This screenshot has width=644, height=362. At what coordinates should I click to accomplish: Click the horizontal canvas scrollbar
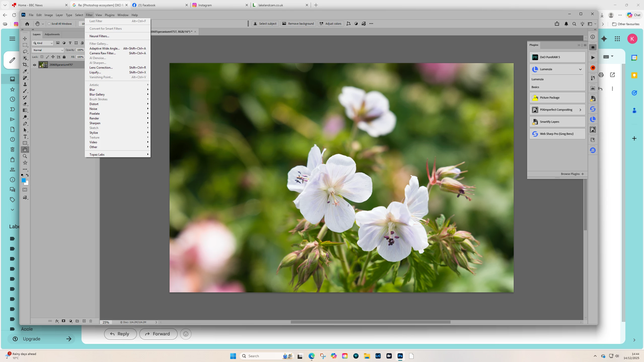click(x=370, y=322)
